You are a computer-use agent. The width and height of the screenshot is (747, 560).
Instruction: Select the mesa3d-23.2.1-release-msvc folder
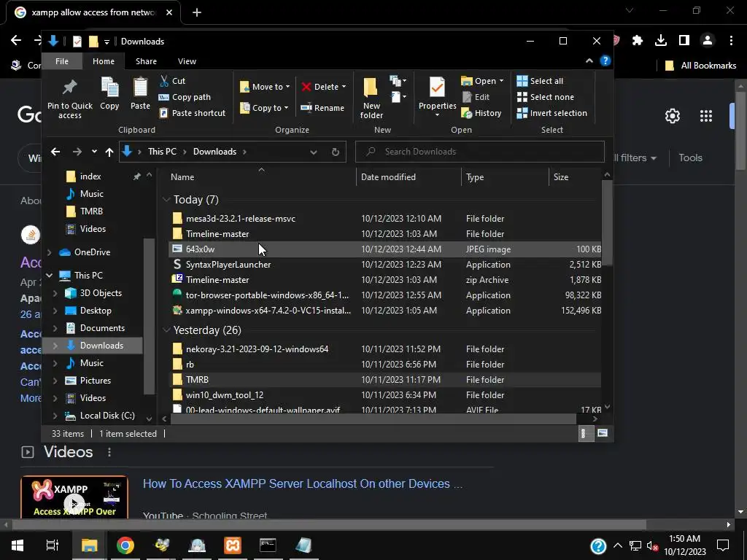tap(385, 219)
